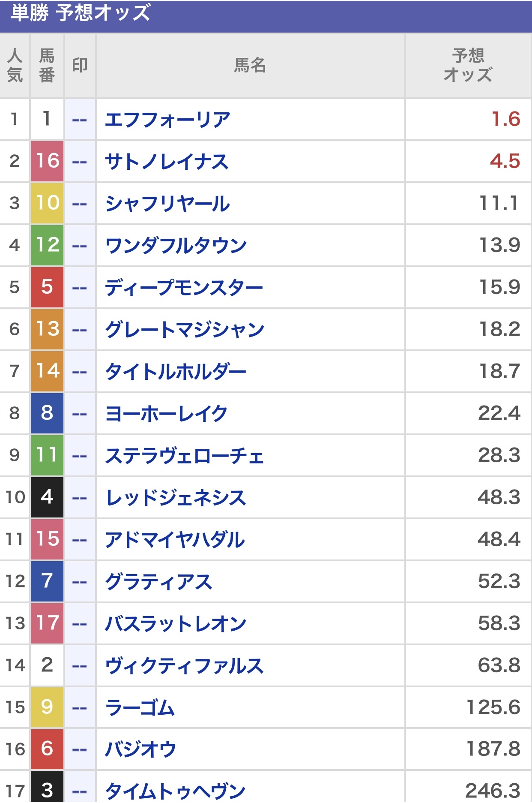Open the mark selector for サトノレイナス
This screenshot has width=532, height=803.
tap(80, 162)
